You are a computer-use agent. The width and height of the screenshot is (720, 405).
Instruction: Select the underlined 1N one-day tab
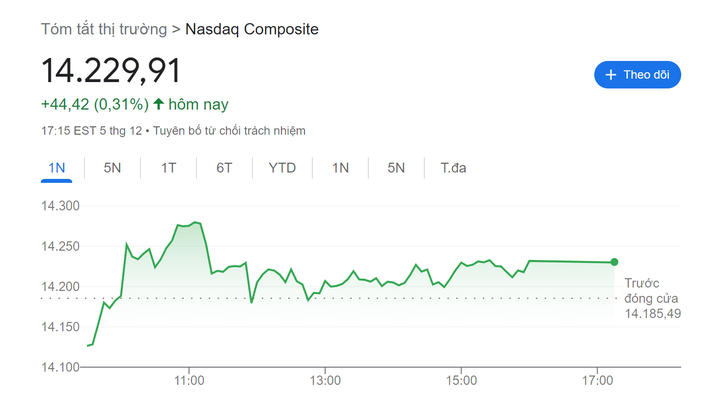56,168
